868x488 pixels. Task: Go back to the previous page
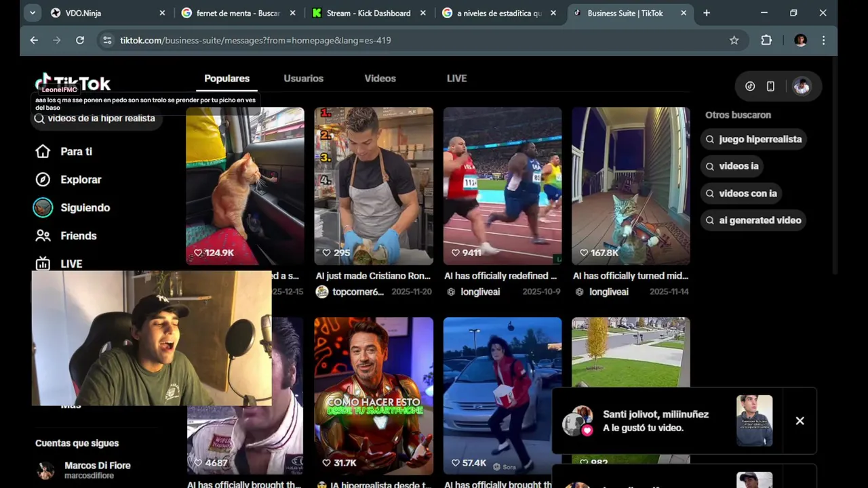[34, 40]
